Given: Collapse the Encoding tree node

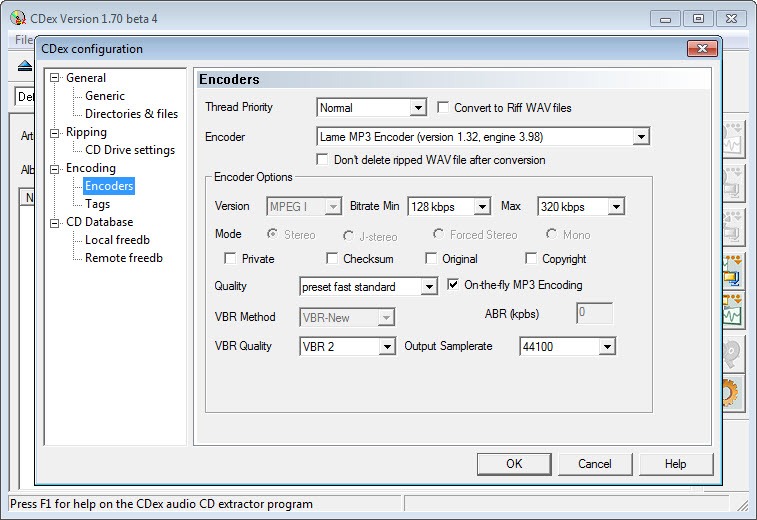Looking at the screenshot, I should point(55,169).
